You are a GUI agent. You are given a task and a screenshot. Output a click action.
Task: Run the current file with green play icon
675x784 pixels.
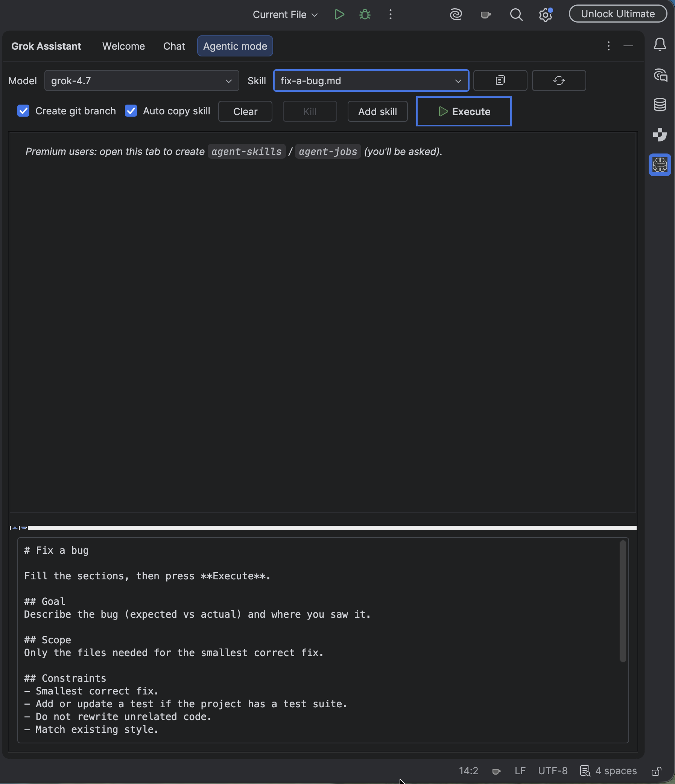coord(339,14)
